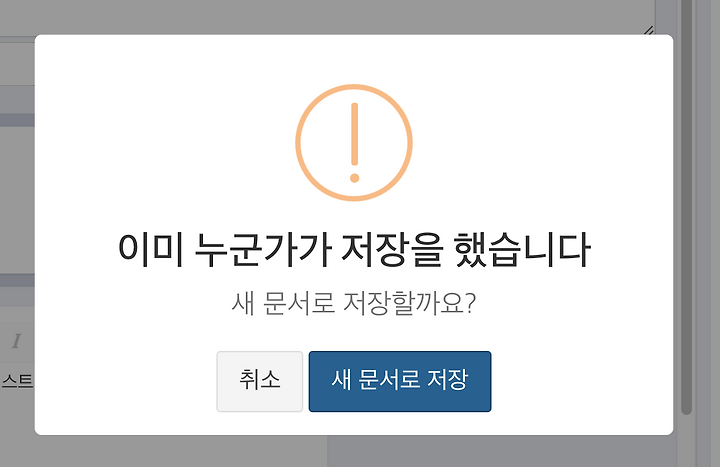Click the heading 이미 누군가가 저장을 했습니다
This screenshot has height=467, width=720.
click(x=354, y=250)
